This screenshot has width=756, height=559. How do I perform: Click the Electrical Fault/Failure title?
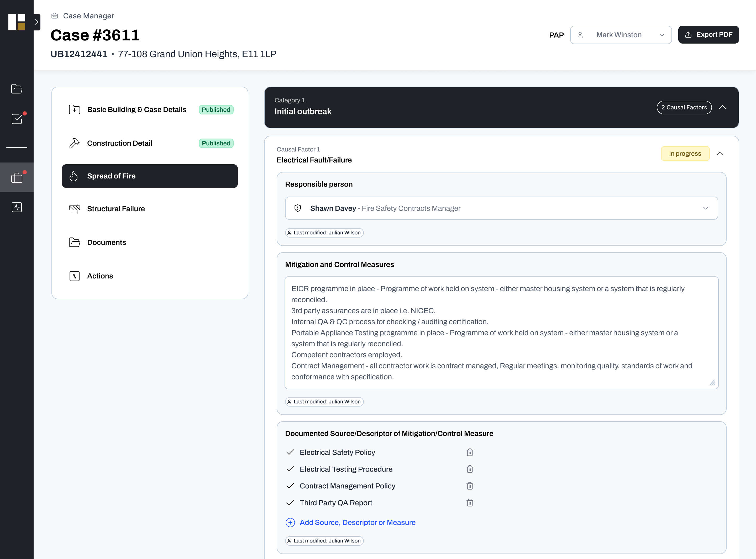[314, 160]
